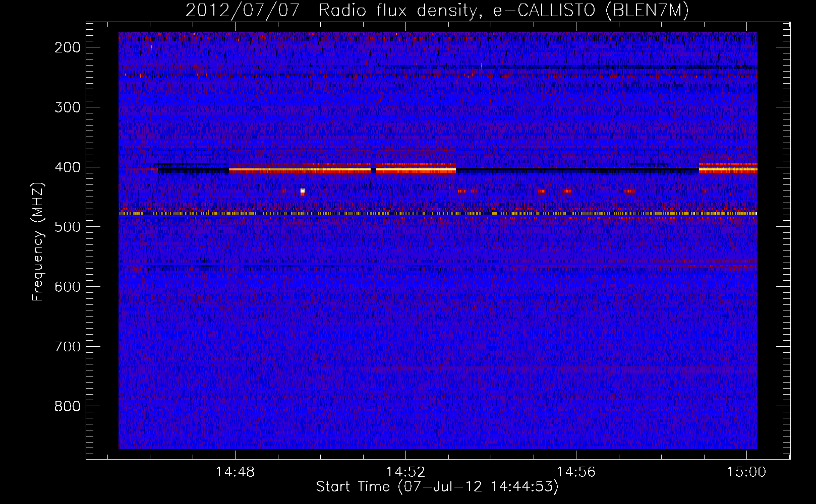Click the 15:00 time tick label
The width and height of the screenshot is (816, 504).
coord(746,472)
